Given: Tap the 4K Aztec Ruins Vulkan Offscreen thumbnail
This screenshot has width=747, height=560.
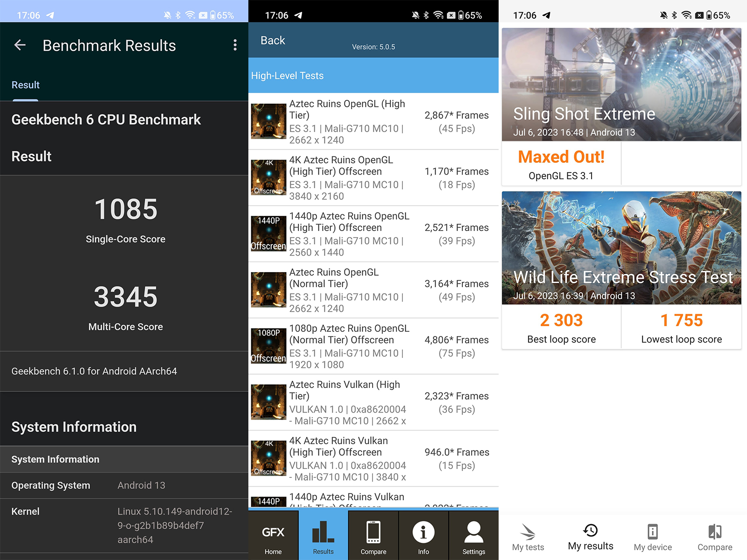Looking at the screenshot, I should pyautogui.click(x=268, y=458).
